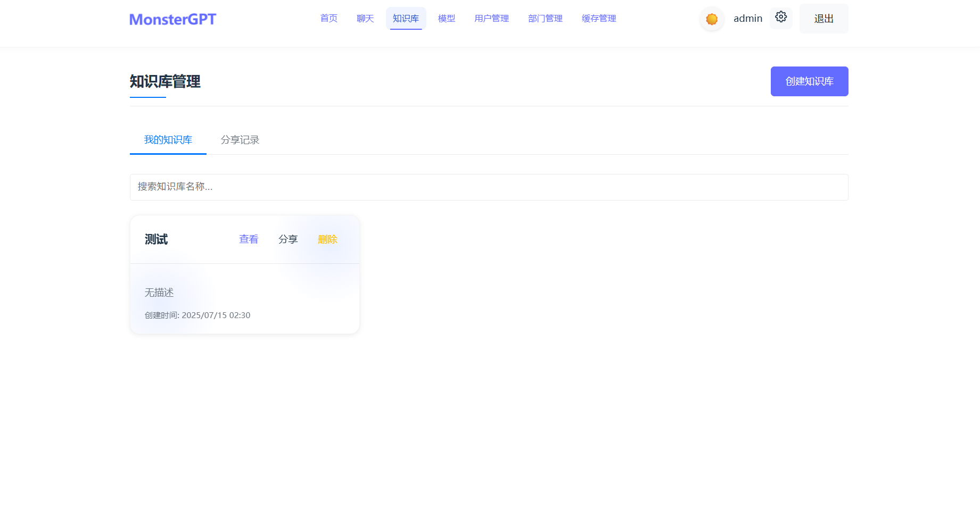Switch to the 我的知识库 tab
Screen dimensions: 980x508
[168, 140]
